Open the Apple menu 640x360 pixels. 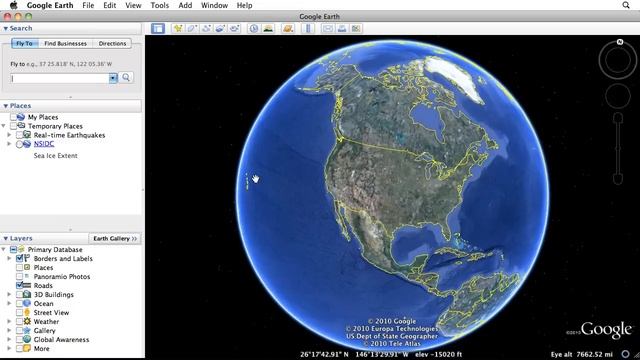pyautogui.click(x=13, y=5)
